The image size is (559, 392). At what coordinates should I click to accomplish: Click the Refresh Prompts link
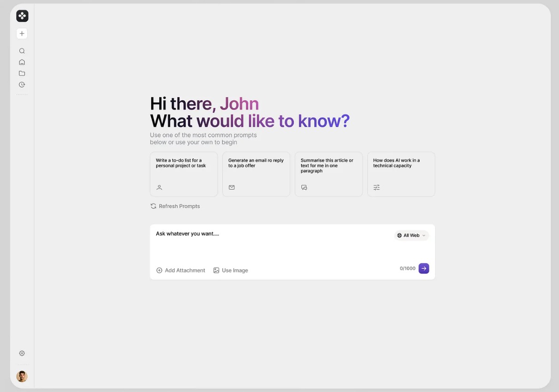(x=179, y=206)
